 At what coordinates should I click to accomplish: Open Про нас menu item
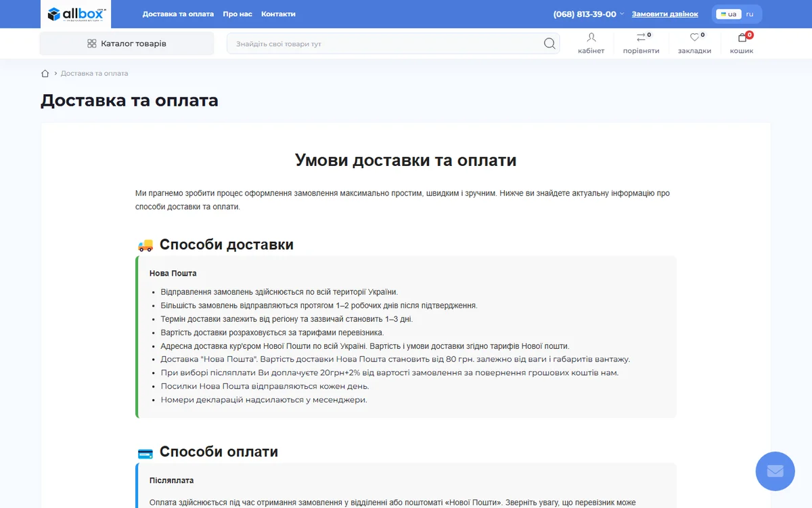(x=238, y=14)
